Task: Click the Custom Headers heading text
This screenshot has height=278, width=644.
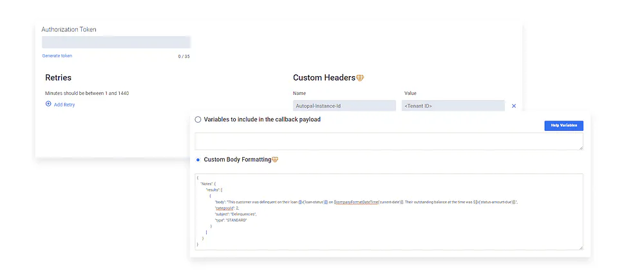Action: click(324, 78)
